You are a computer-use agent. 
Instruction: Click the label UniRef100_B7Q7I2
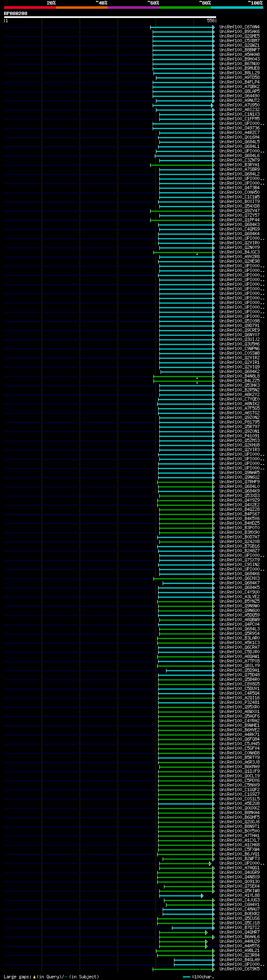click(239, 927)
